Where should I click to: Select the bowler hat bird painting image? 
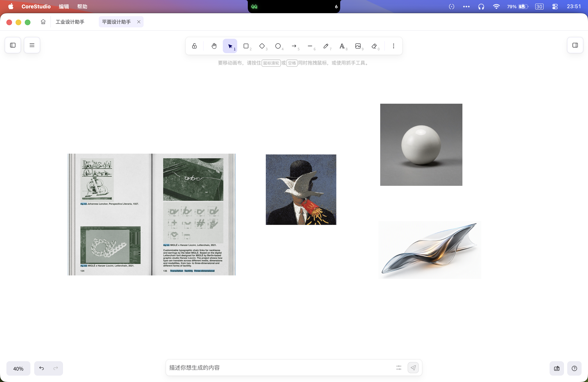301,190
